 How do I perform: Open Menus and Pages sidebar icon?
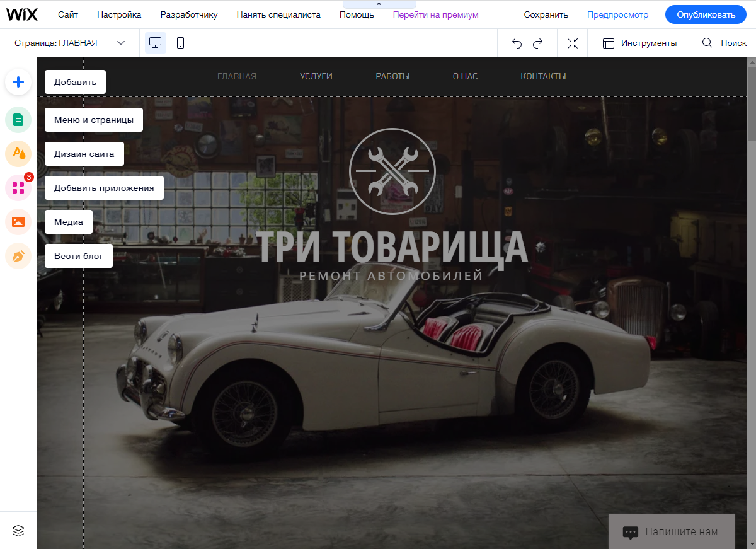point(18,120)
